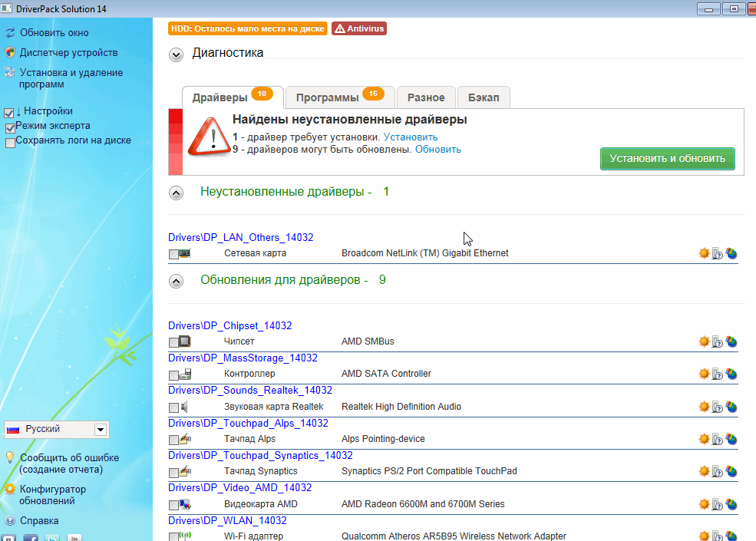Open Диспетчер устройств from the sidebar
This screenshot has height=541, width=756.
[x=68, y=52]
